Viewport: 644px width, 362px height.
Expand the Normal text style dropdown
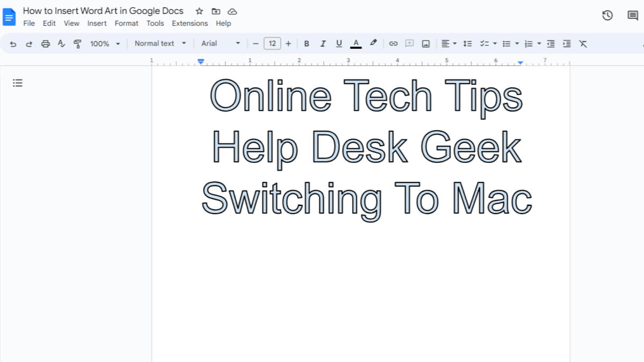pos(160,43)
